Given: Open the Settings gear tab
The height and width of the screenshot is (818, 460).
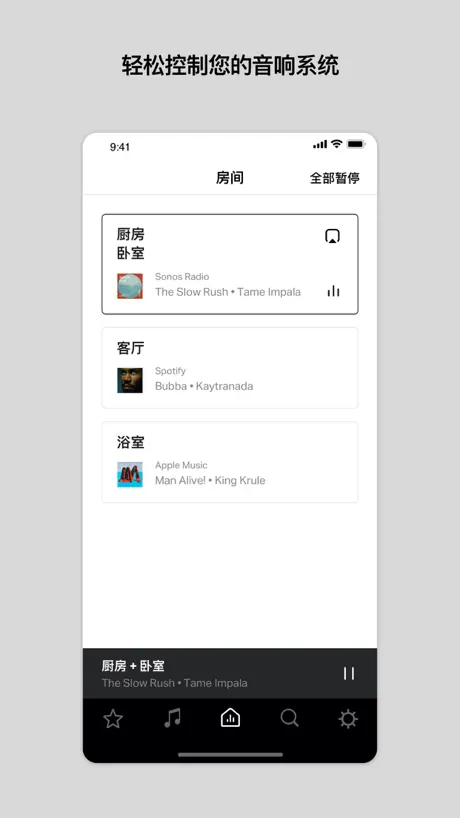Looking at the screenshot, I should point(348,719).
